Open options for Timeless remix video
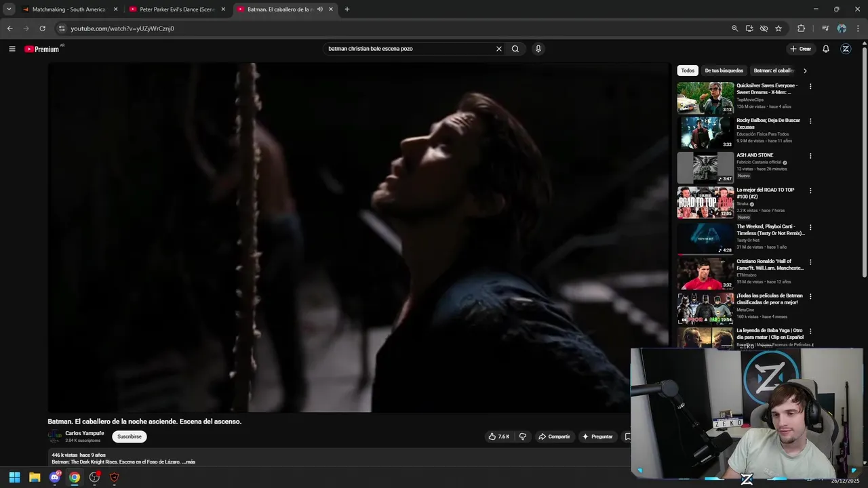 point(810,227)
